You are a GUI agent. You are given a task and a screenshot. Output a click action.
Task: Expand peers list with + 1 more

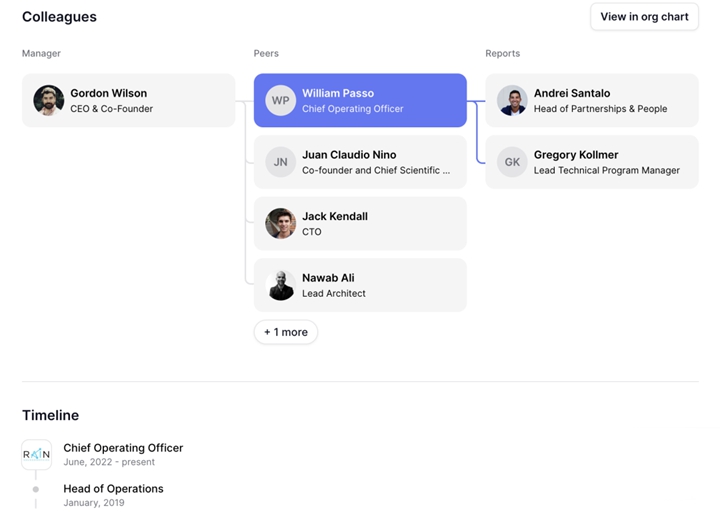(286, 332)
